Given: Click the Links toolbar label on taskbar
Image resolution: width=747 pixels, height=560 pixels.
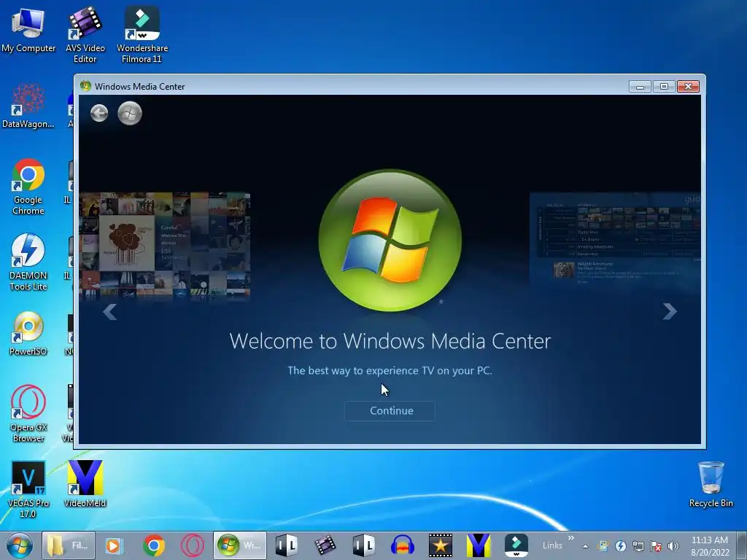Looking at the screenshot, I should coord(552,545).
